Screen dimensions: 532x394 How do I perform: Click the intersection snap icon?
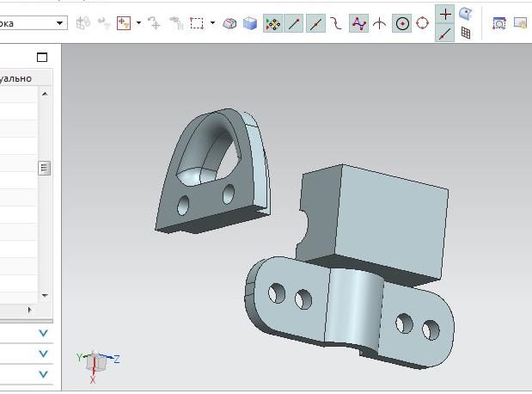379,23
